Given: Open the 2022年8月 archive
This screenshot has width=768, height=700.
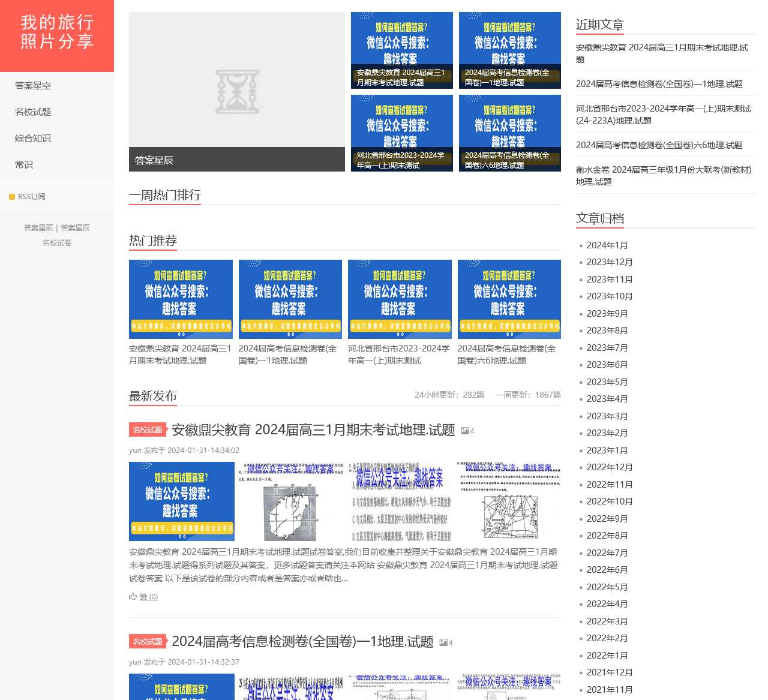Looking at the screenshot, I should (607, 536).
